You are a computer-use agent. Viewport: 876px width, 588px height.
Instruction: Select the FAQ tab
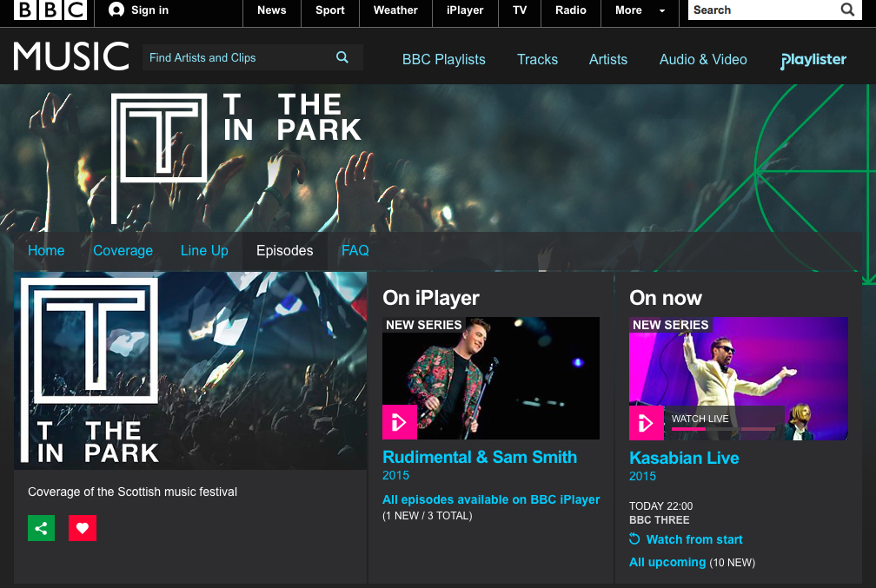coord(355,251)
